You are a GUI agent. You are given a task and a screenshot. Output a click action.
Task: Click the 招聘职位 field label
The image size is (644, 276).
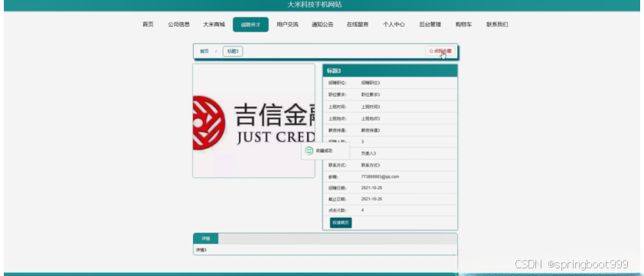337,83
